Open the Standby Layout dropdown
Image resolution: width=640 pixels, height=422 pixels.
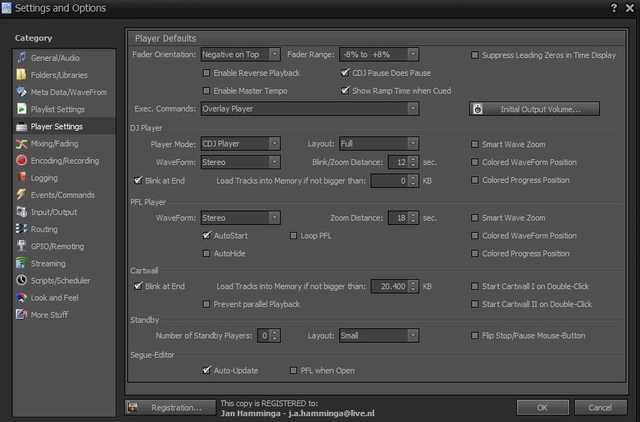coord(379,335)
